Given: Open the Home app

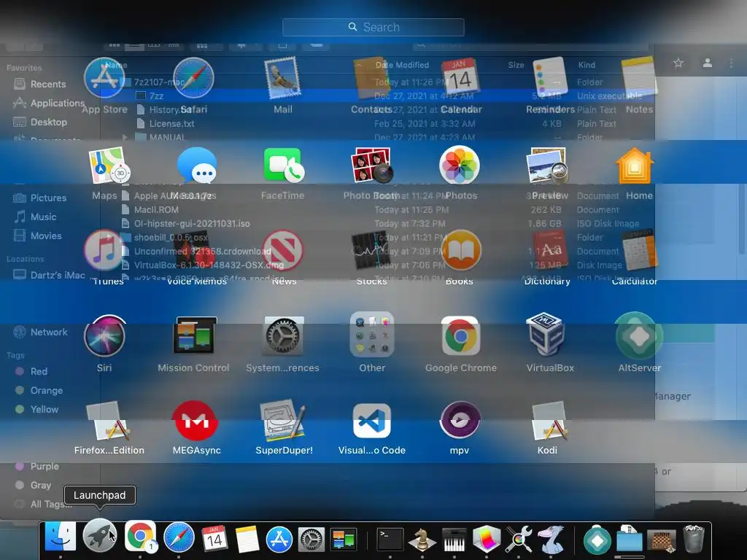Looking at the screenshot, I should [635, 166].
